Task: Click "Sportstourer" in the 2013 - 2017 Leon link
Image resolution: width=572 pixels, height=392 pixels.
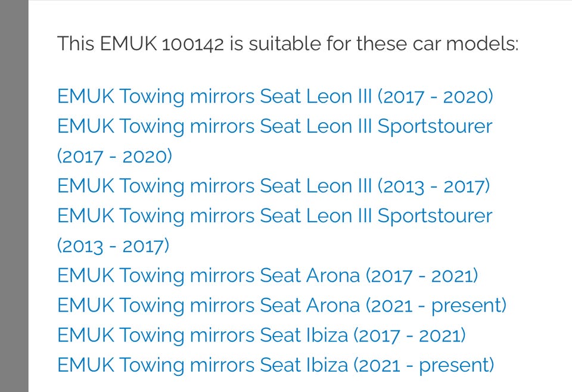Action: coord(435,216)
